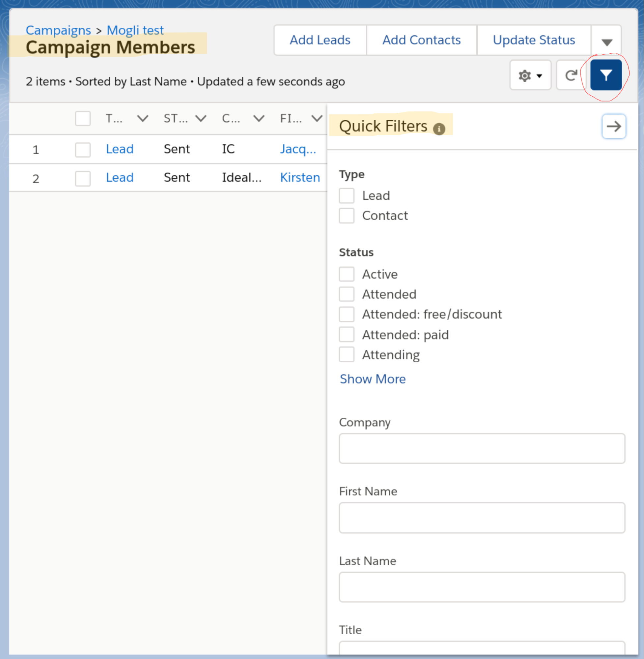Check the Contact type filter
The height and width of the screenshot is (659, 644).
pos(346,216)
